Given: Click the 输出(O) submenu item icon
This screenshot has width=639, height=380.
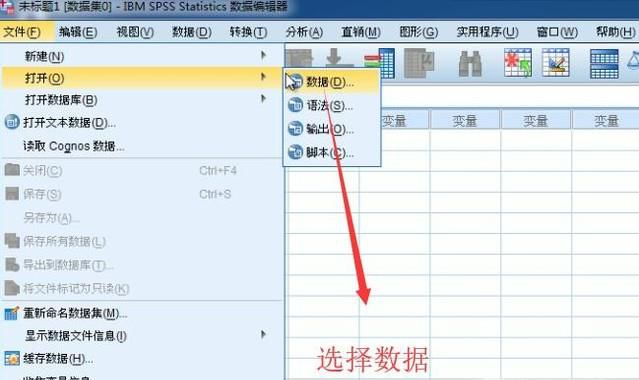Looking at the screenshot, I should (x=295, y=129).
